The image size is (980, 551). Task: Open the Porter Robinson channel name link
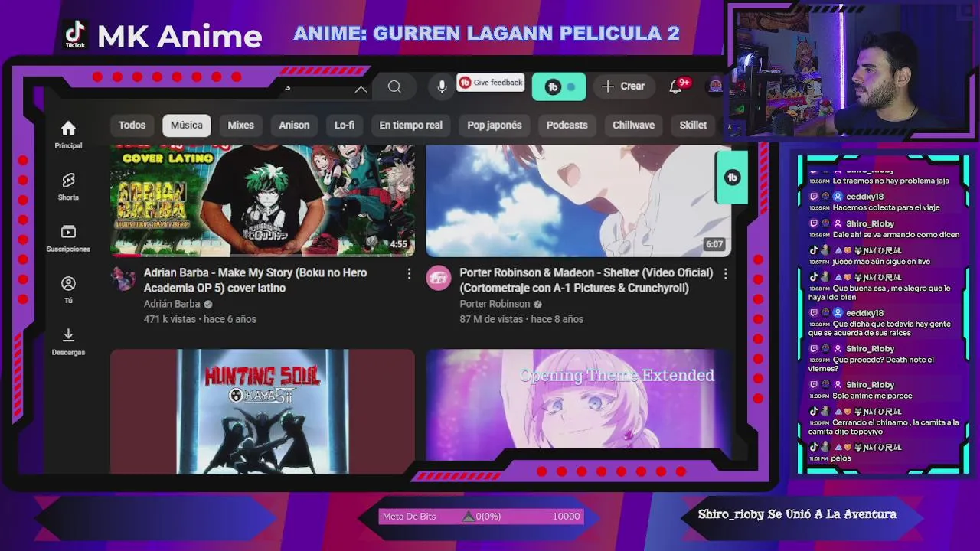coord(495,304)
